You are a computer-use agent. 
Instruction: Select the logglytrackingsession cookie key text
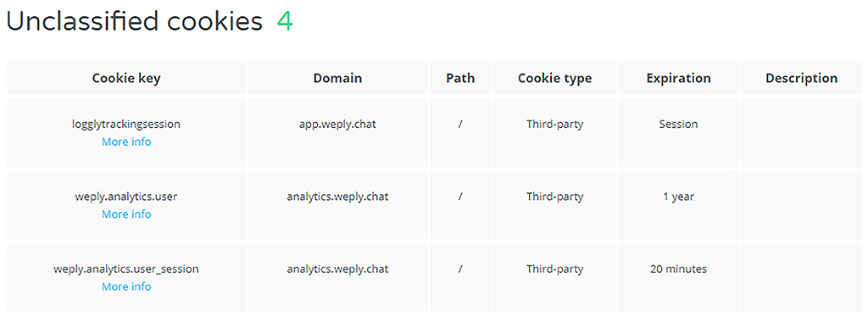pos(126,124)
